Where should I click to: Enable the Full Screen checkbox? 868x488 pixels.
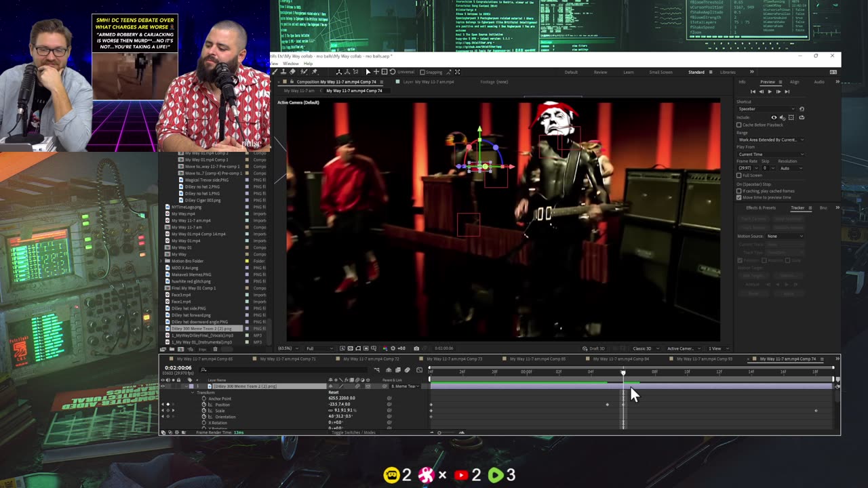tap(738, 176)
